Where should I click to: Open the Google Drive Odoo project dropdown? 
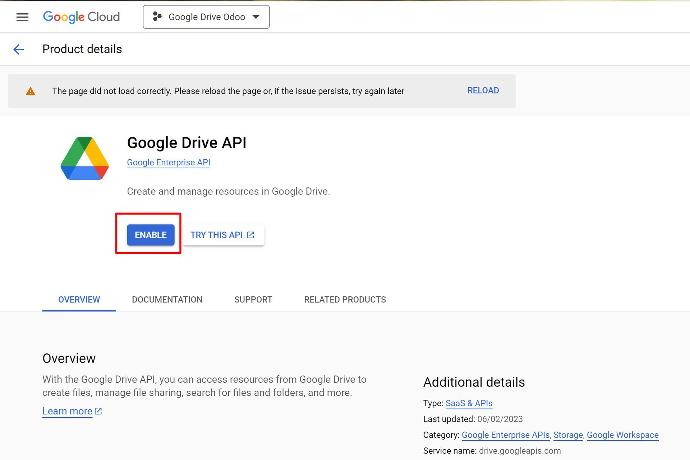pos(206,17)
